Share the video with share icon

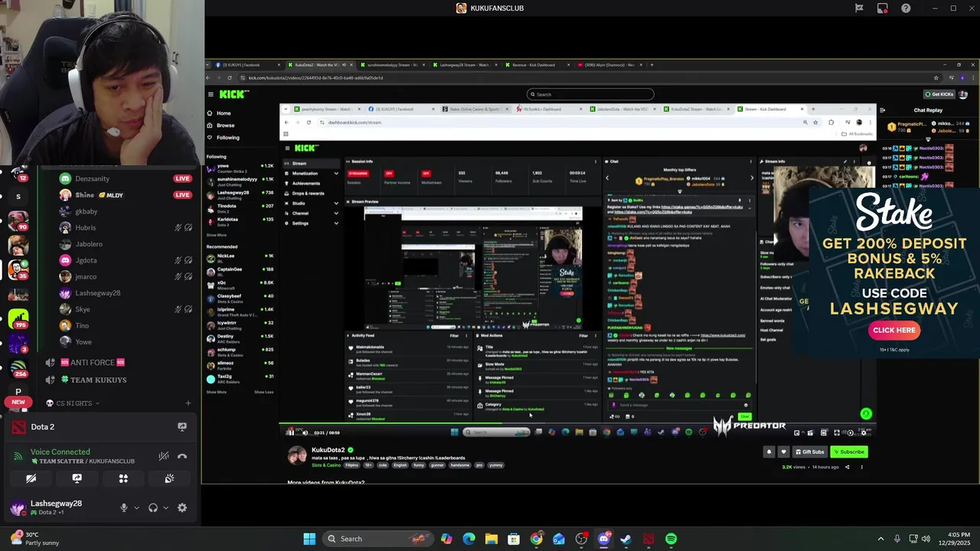pyautogui.click(x=847, y=467)
